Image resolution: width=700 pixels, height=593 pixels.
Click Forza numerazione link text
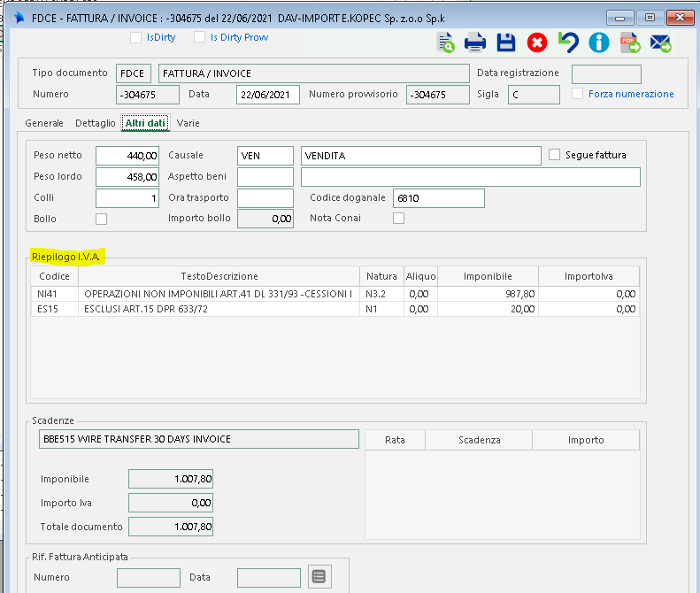[x=631, y=94]
